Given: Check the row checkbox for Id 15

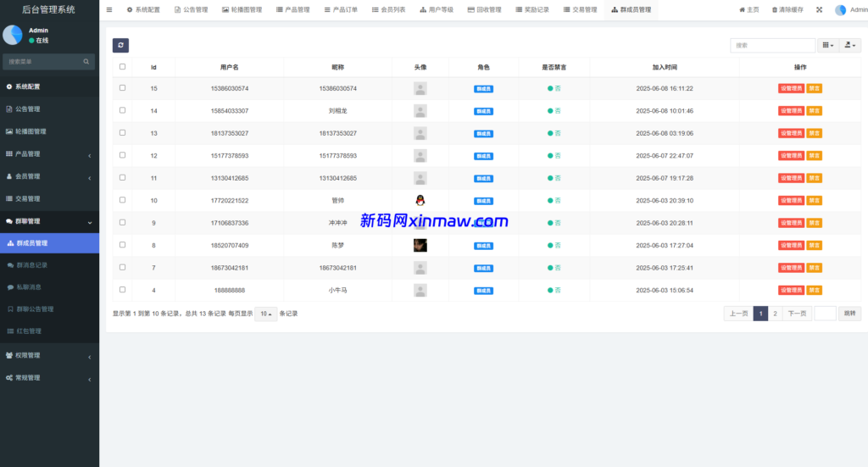Looking at the screenshot, I should click(122, 88).
